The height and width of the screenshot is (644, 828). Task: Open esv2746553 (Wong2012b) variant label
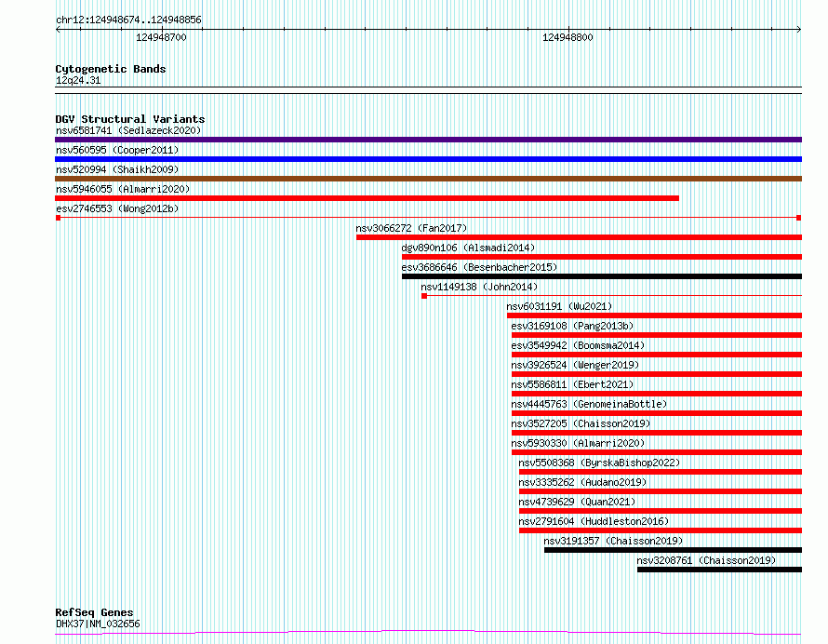[x=117, y=208]
